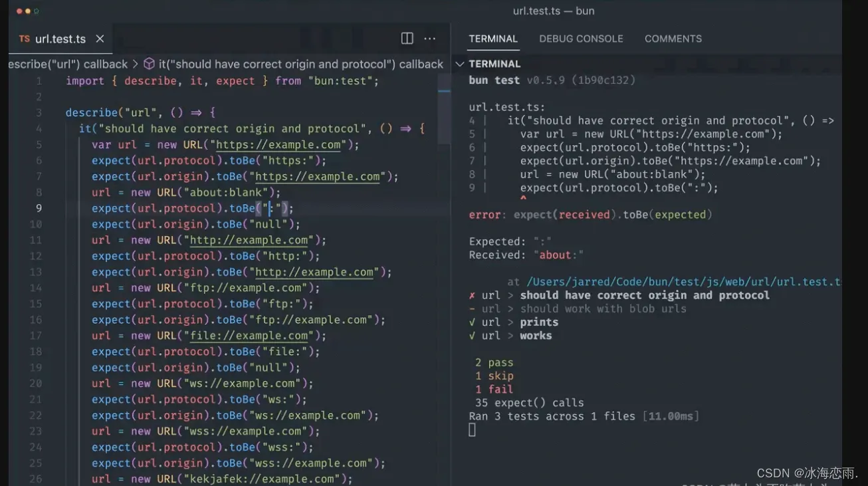Open the describe("url") callback breadcrumb
The height and width of the screenshot is (486, 868).
[x=68, y=64]
